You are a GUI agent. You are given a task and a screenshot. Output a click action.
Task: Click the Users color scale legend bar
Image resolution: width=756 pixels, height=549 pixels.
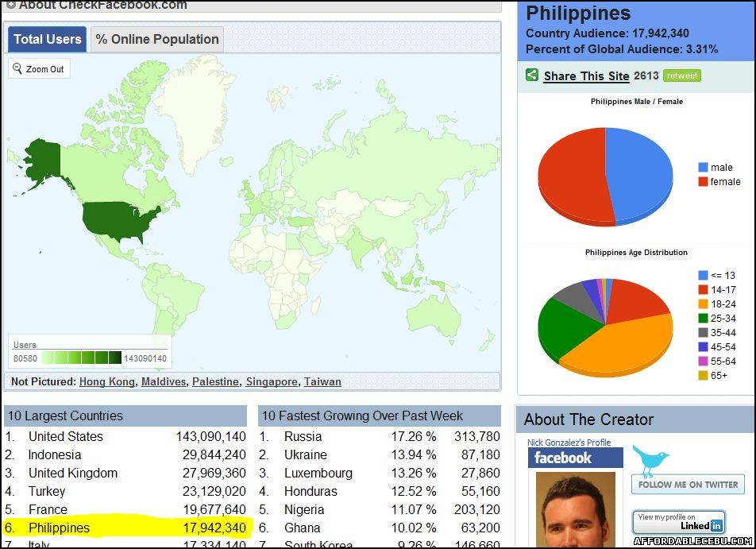[x=82, y=358]
